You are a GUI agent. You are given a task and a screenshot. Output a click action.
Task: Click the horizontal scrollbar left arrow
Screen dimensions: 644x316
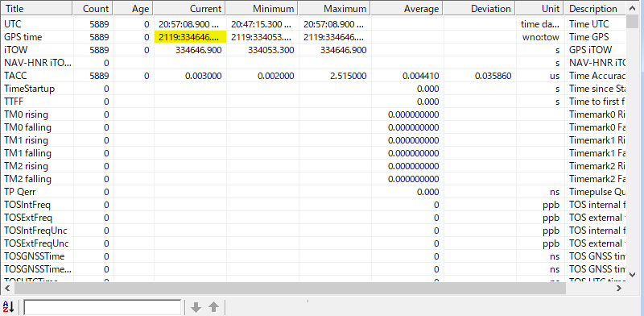[x=7, y=289]
